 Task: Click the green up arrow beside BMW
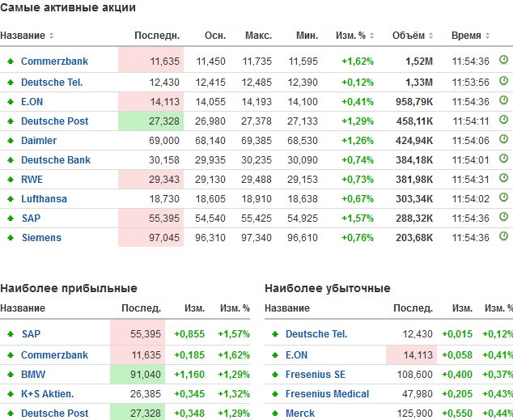(10, 375)
